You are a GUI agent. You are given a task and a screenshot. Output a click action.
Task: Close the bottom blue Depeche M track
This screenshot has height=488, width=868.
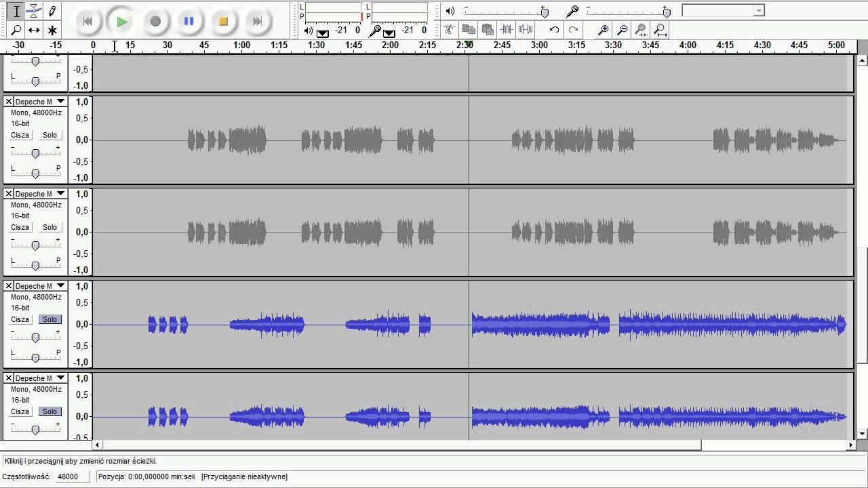(9, 378)
